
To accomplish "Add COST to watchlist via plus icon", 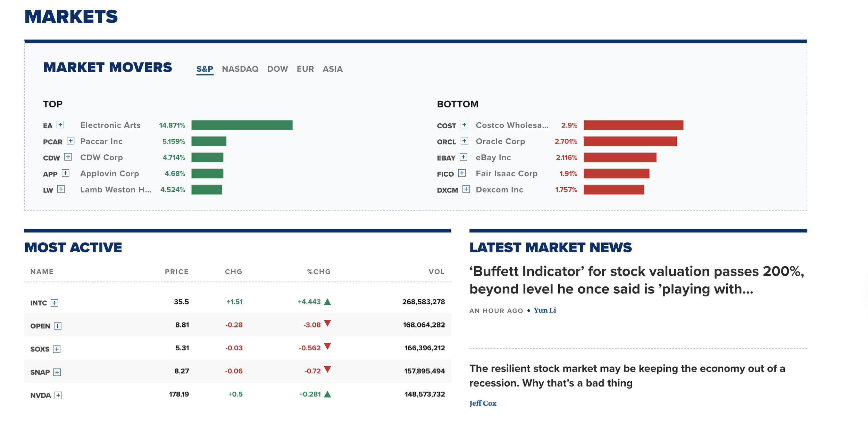I will click(x=464, y=125).
